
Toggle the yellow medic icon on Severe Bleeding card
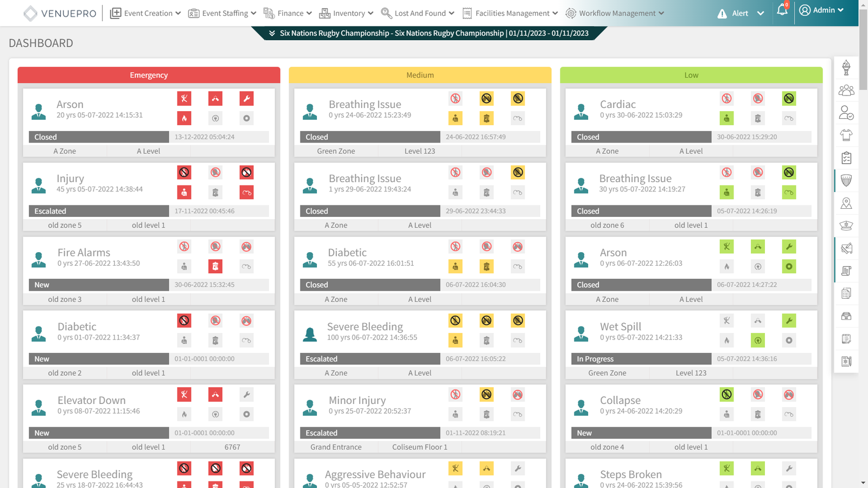(455, 341)
